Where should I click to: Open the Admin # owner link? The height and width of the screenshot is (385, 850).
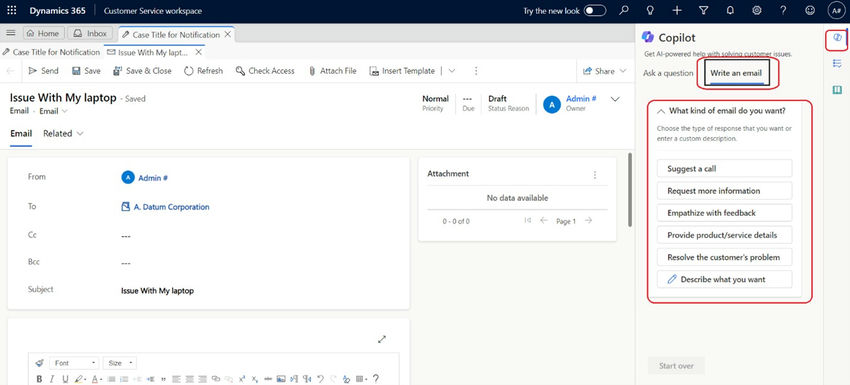point(581,99)
